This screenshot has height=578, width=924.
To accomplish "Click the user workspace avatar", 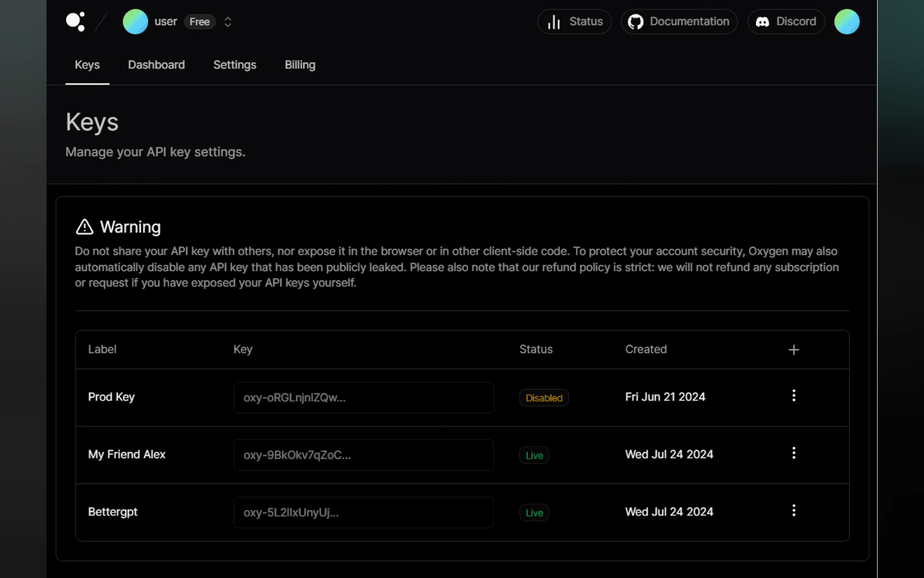I will pos(135,21).
